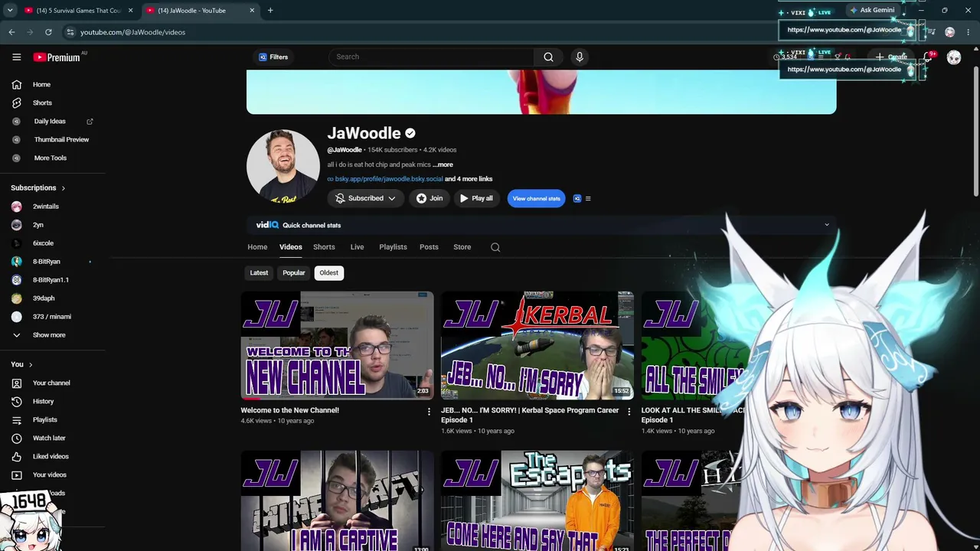Open Chrome's three-dot menu
980x551 pixels.
point(968,32)
